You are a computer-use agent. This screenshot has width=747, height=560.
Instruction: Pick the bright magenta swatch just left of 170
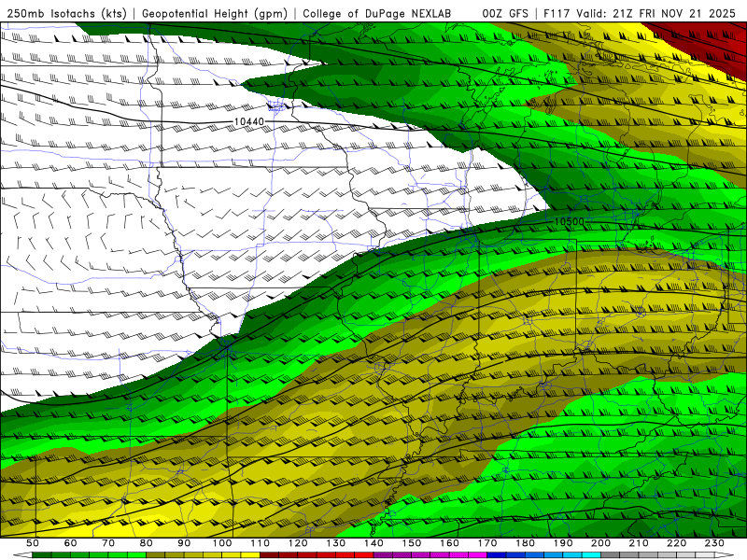[477, 555]
